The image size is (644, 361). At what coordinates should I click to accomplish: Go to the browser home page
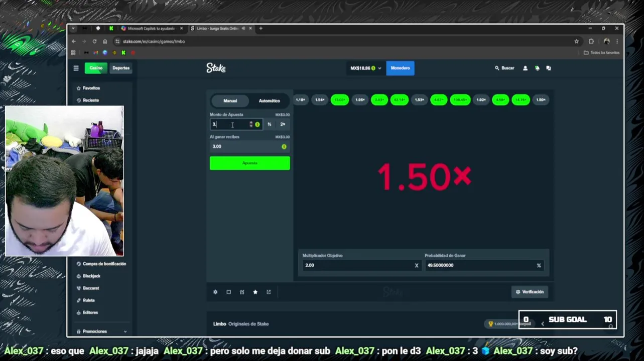[x=105, y=42]
